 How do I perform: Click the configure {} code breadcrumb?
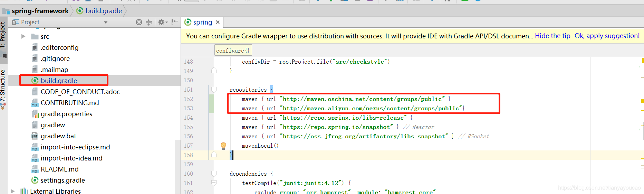point(233,50)
